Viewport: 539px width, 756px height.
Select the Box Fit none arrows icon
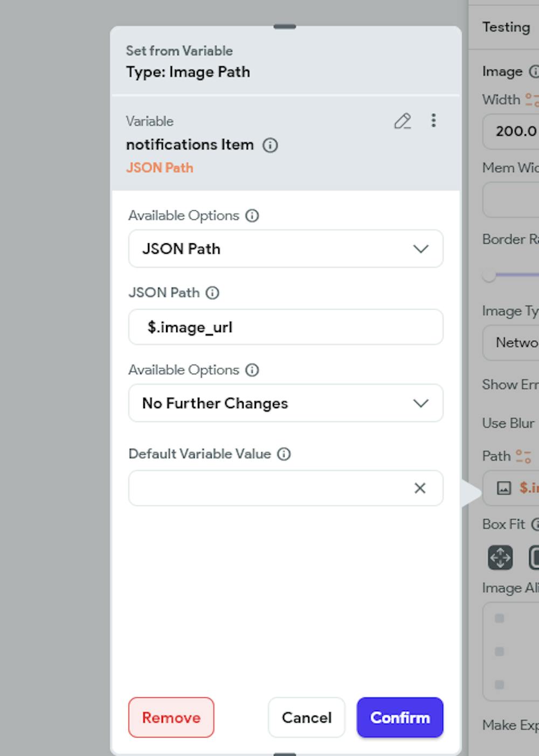(500, 558)
